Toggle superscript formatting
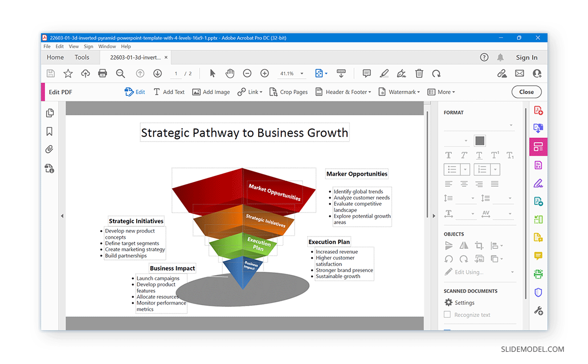Image resolution: width=588 pixels, height=364 pixels. [x=495, y=155]
